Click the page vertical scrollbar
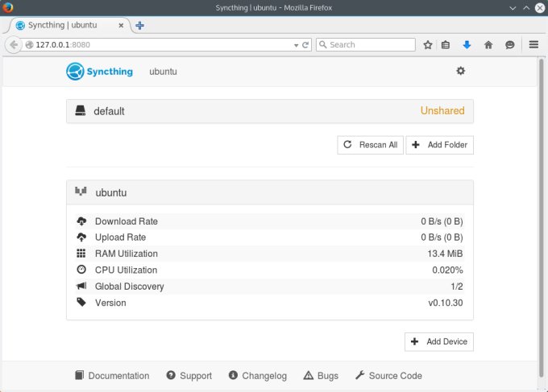Viewport: 548px width, 392px height. (x=542, y=217)
